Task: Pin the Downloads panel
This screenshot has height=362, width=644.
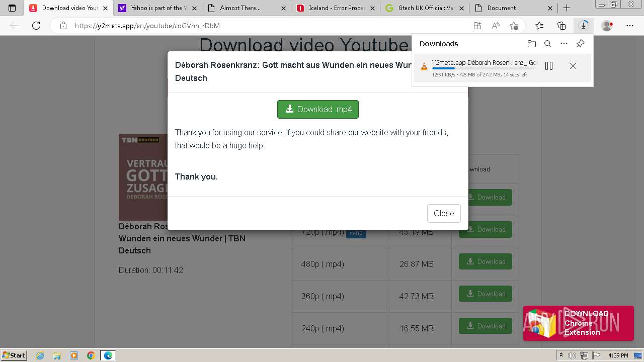Action: (580, 44)
